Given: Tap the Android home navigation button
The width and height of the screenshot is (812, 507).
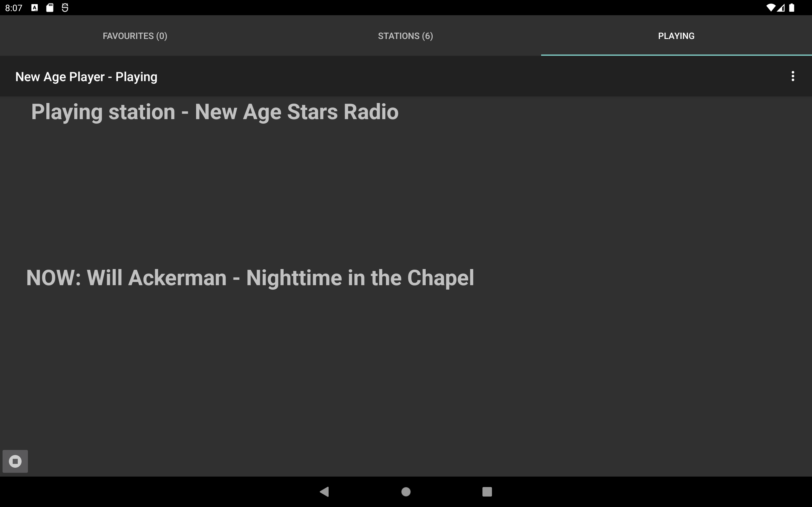Looking at the screenshot, I should (406, 491).
